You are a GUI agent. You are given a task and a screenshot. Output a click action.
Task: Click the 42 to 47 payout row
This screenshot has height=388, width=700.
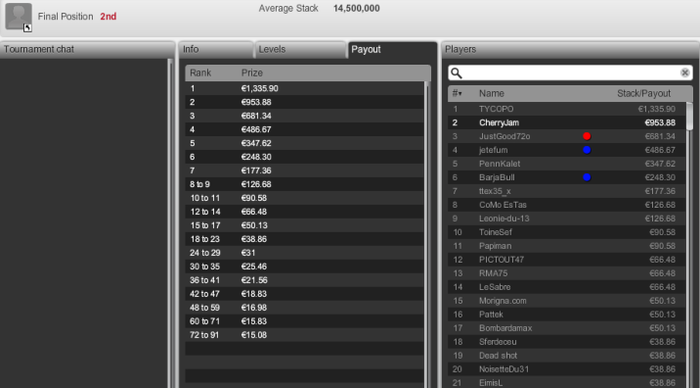304,294
